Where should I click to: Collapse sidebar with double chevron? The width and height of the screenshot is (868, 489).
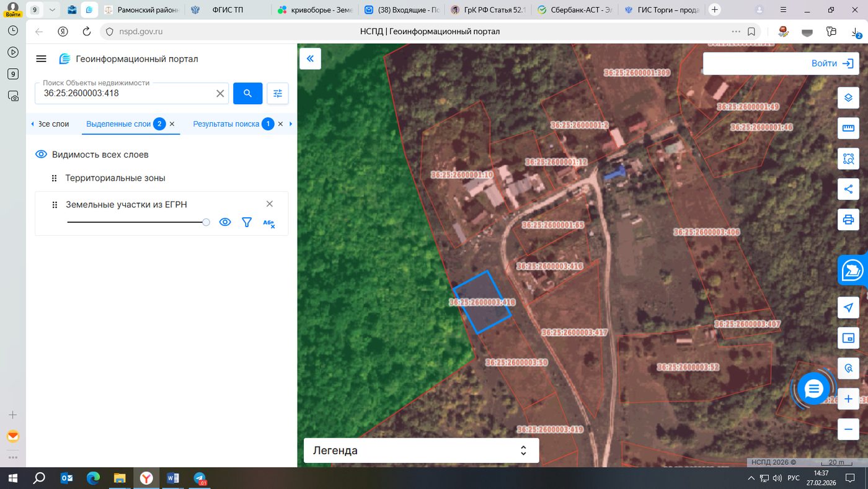[x=310, y=59]
